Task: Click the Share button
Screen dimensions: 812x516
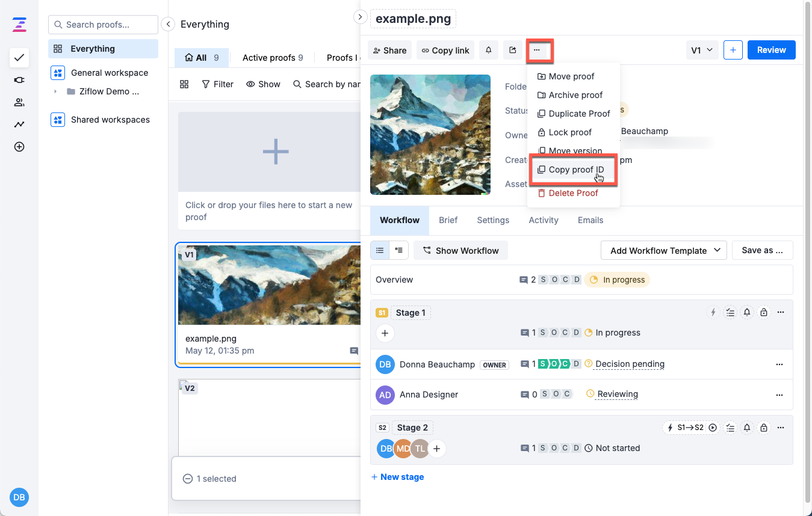Action: pyautogui.click(x=389, y=51)
